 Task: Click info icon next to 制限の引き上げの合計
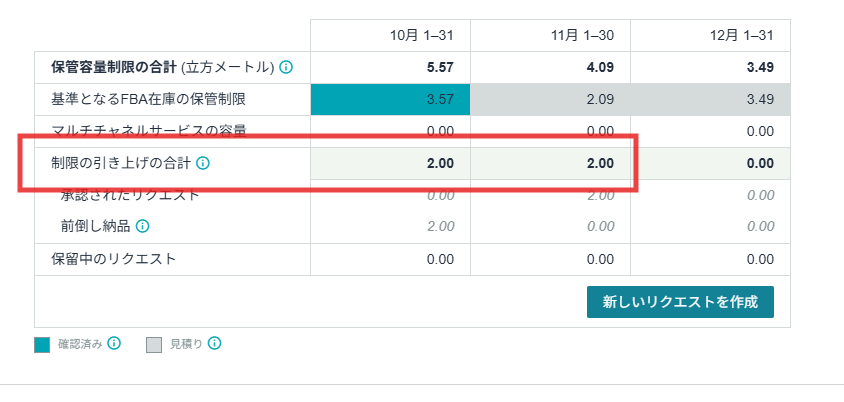pos(204,162)
